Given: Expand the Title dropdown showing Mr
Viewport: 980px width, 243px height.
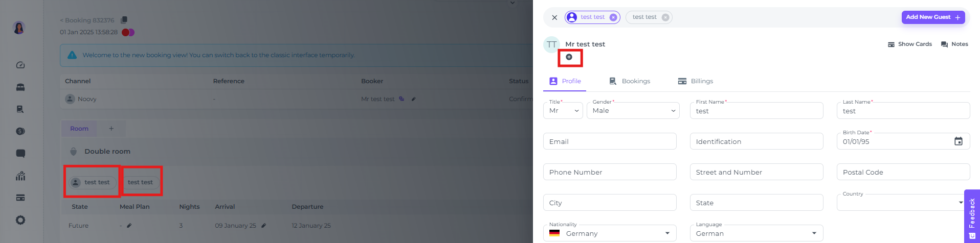Looking at the screenshot, I should (x=563, y=111).
